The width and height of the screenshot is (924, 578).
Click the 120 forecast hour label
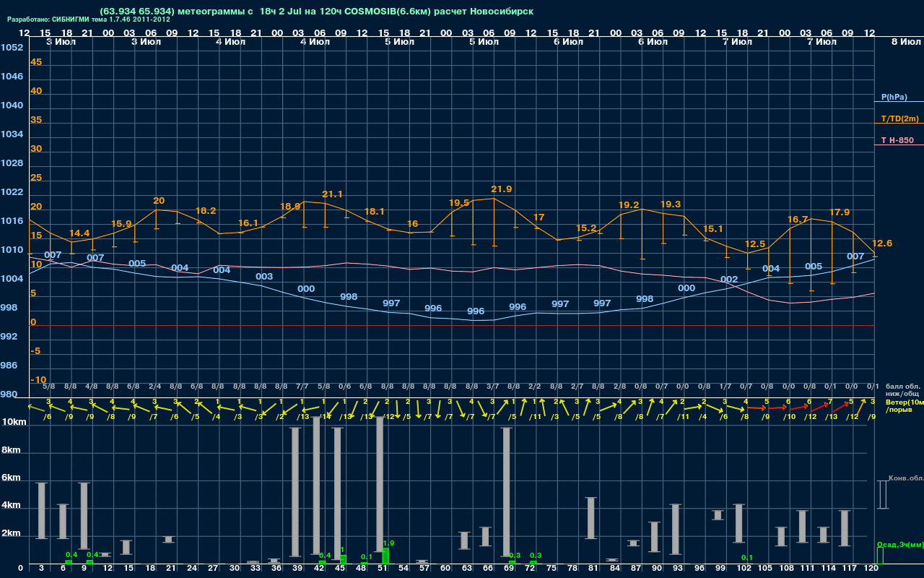pyautogui.click(x=871, y=569)
